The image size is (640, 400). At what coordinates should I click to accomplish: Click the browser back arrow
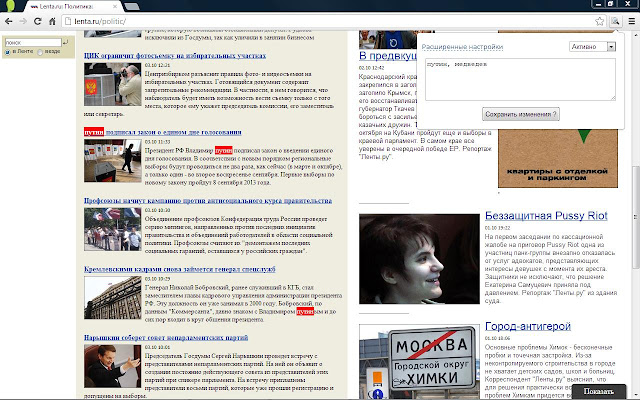pyautogui.click(x=9, y=21)
